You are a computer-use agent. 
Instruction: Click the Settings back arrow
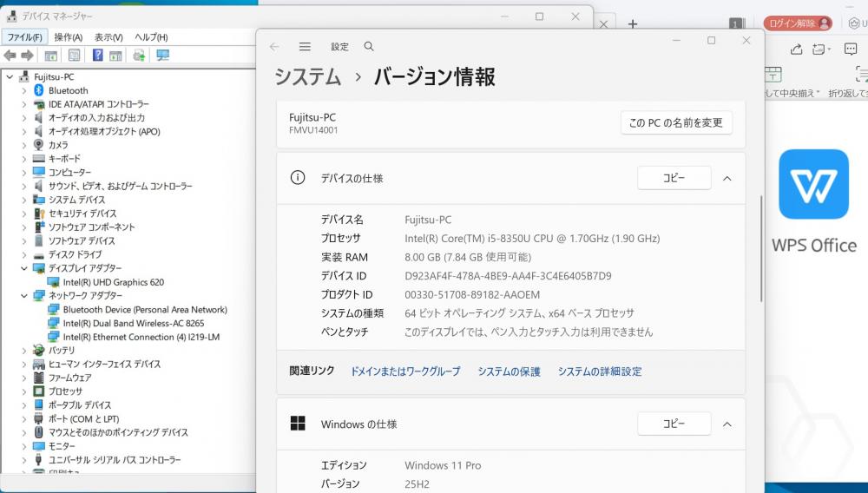click(x=274, y=47)
